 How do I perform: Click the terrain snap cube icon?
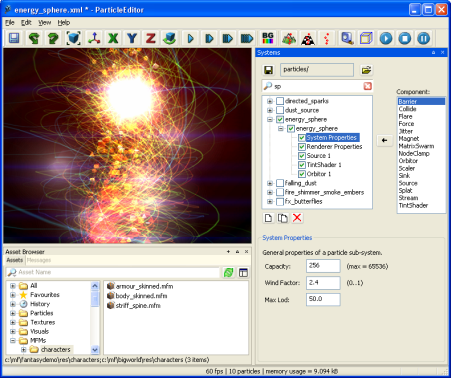click(170, 38)
